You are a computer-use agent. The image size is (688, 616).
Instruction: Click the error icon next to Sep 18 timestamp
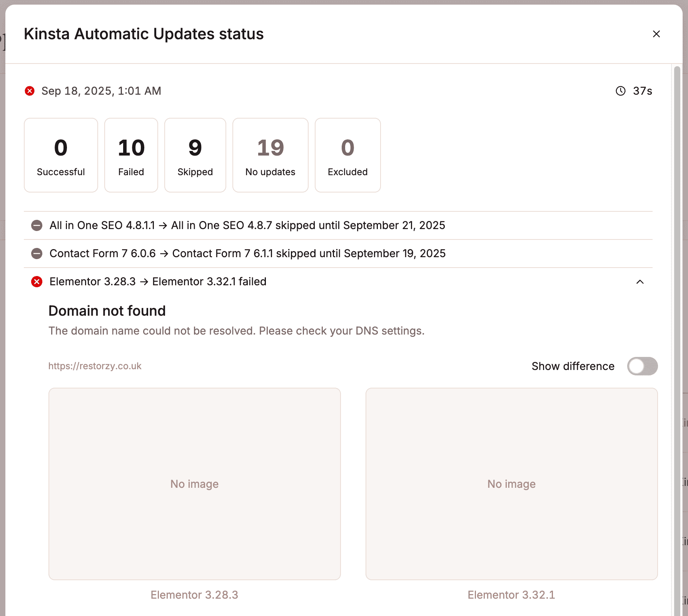tap(30, 91)
